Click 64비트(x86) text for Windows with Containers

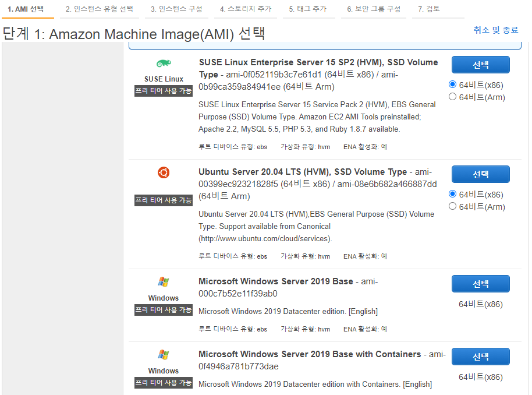click(x=480, y=377)
